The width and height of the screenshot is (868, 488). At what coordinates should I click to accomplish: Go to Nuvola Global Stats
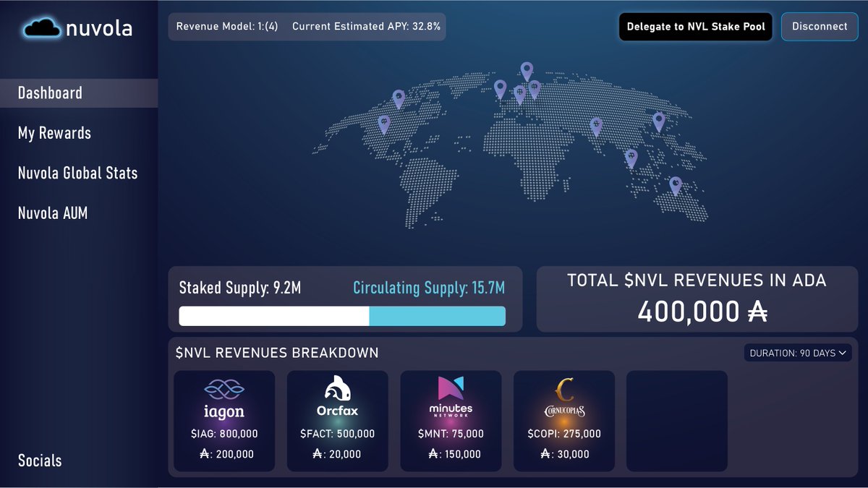click(x=77, y=174)
